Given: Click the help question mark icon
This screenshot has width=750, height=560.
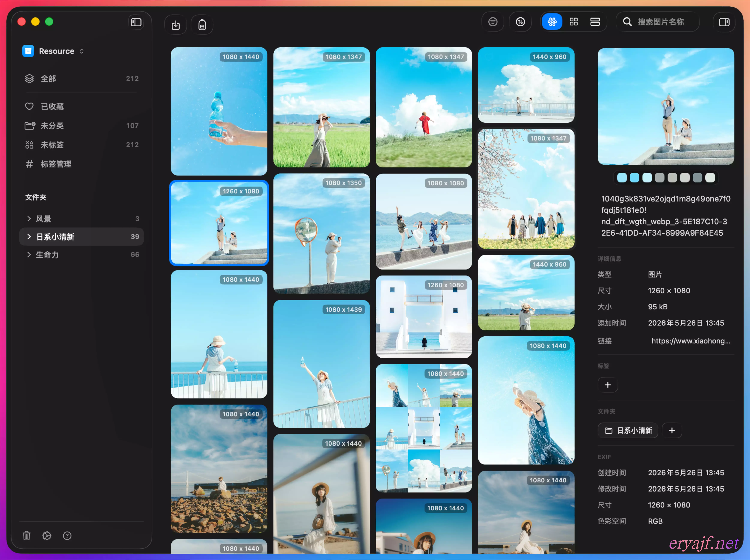Looking at the screenshot, I should (67, 536).
